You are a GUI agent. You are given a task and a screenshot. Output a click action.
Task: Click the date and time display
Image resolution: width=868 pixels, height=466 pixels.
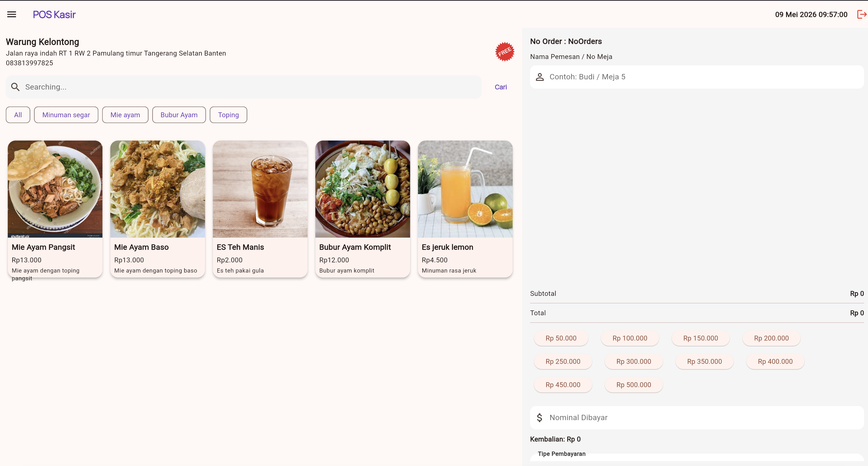811,15
